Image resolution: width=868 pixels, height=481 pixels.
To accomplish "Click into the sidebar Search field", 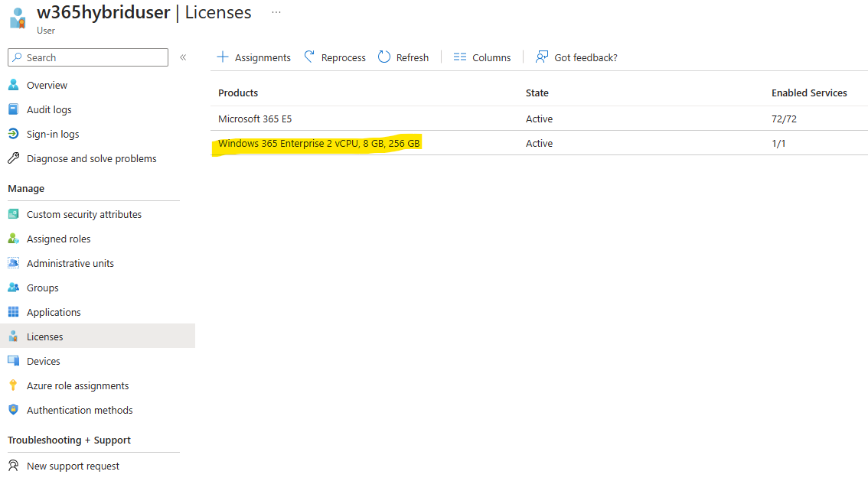I will click(88, 57).
